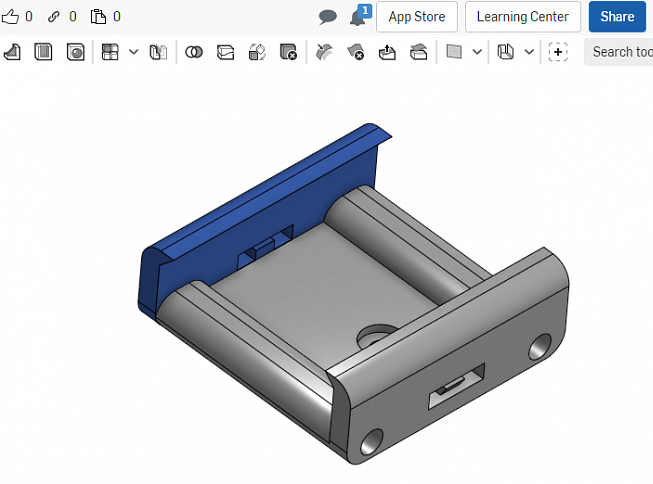Select the Shell tool
653x484 pixels.
click(x=43, y=52)
